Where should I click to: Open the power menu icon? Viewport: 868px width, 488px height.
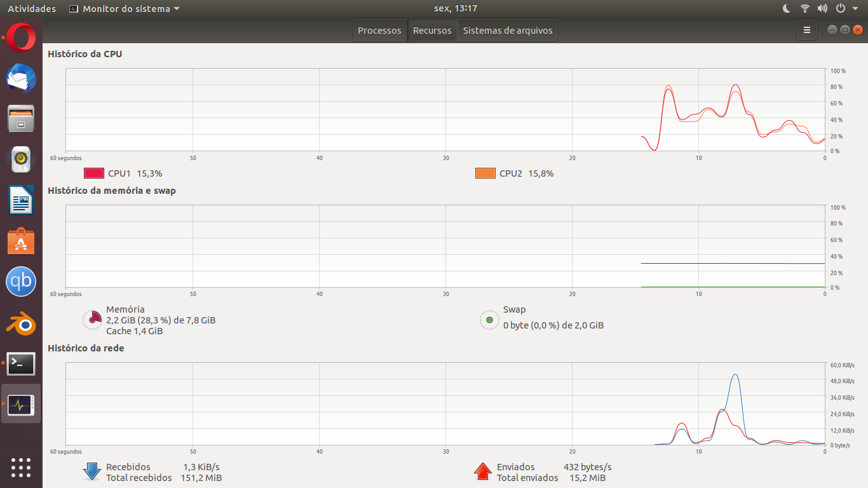[841, 8]
